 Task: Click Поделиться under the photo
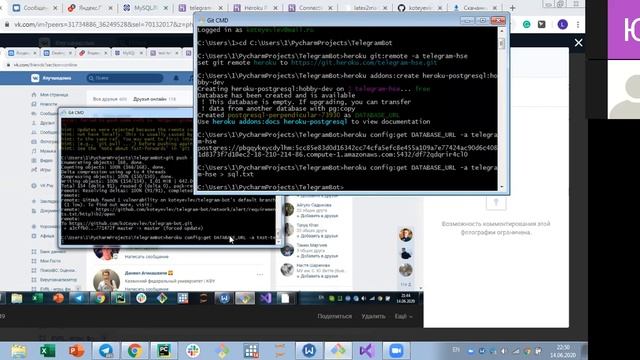334,316
